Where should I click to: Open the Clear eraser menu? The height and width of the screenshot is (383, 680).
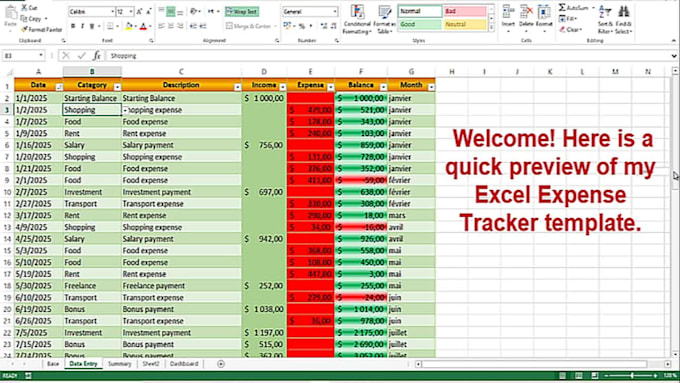(570, 29)
